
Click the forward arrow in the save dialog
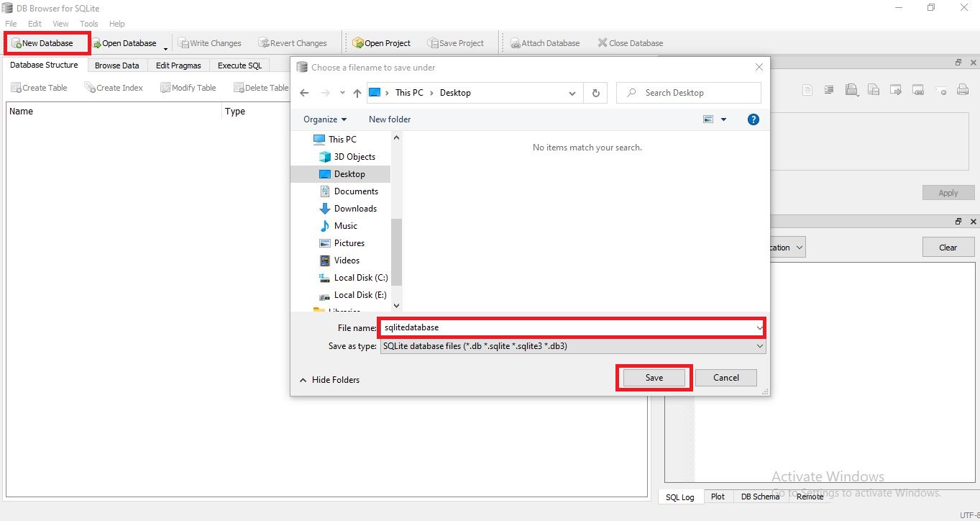point(325,93)
